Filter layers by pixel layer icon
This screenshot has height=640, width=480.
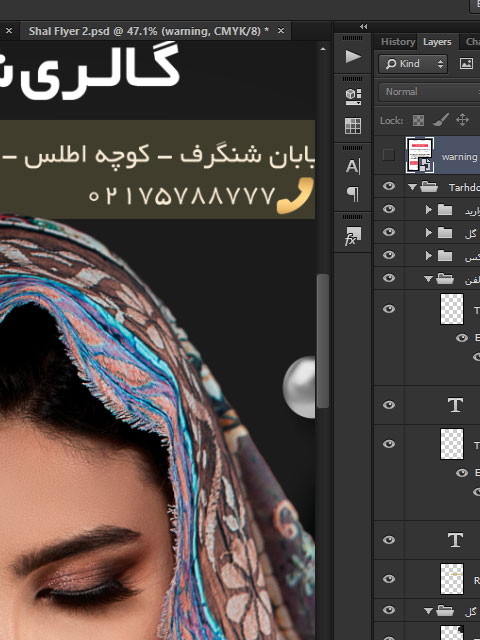coord(466,63)
